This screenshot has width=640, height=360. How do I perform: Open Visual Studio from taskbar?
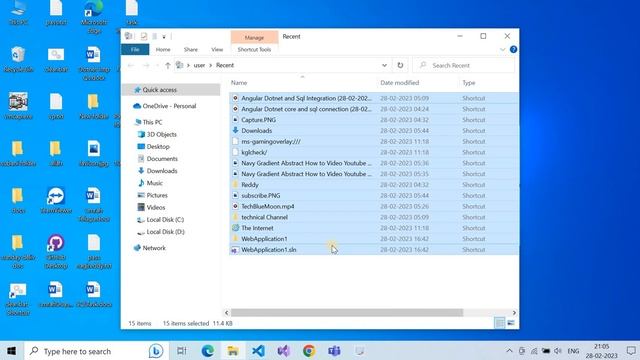point(284,351)
